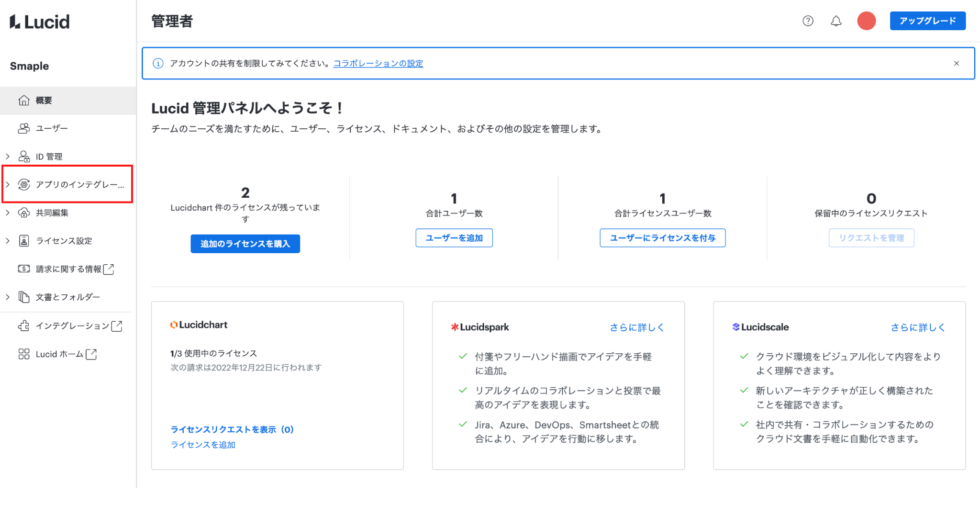Viewport: 980px width, 529px height.
Task: Click external-link icon next to 請求に関する情報
Action: pos(109,269)
